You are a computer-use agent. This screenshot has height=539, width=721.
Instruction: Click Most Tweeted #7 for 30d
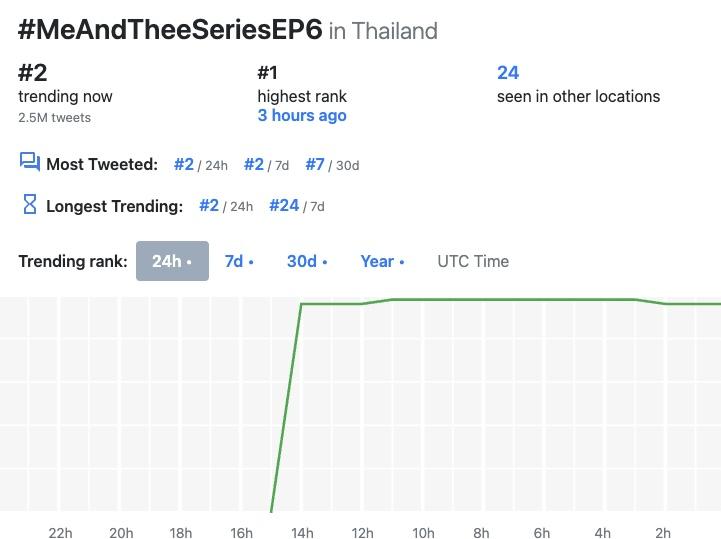point(315,164)
